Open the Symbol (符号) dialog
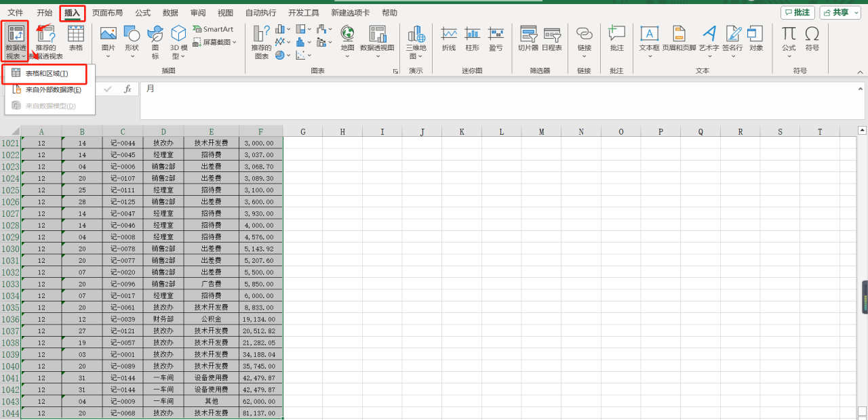This screenshot has height=420, width=868. 812,39
